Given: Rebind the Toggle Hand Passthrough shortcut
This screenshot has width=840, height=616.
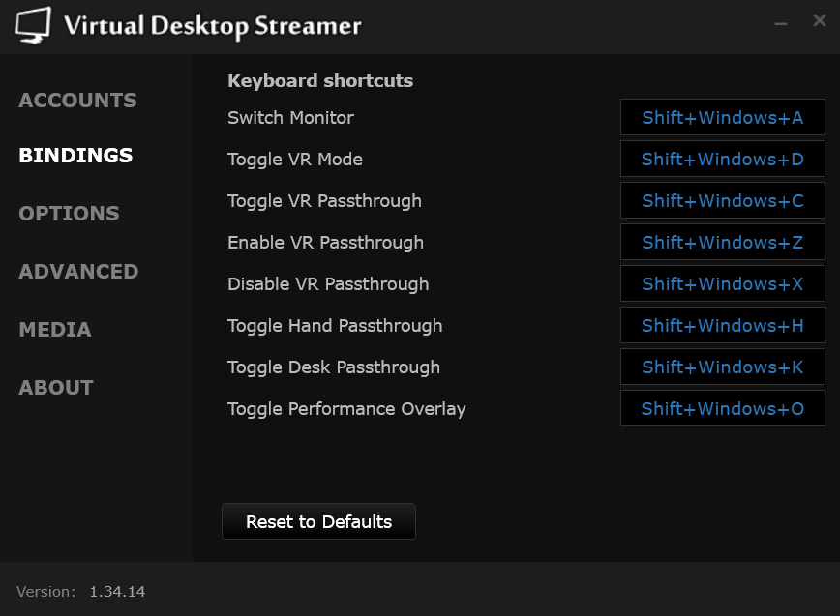Looking at the screenshot, I should 722,326.
